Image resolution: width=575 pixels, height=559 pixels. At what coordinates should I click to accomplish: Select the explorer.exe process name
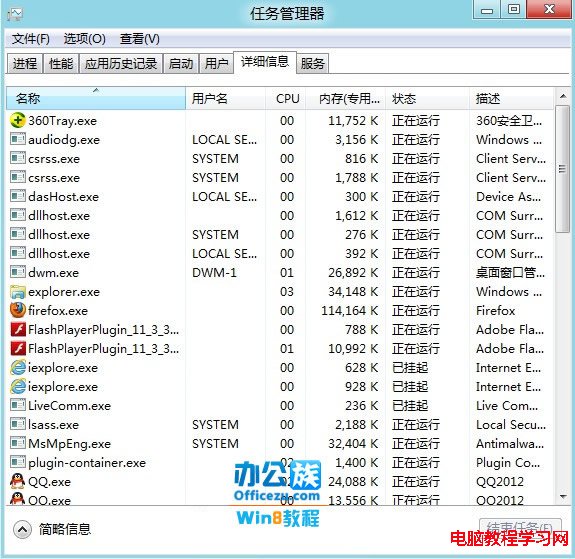click(64, 292)
